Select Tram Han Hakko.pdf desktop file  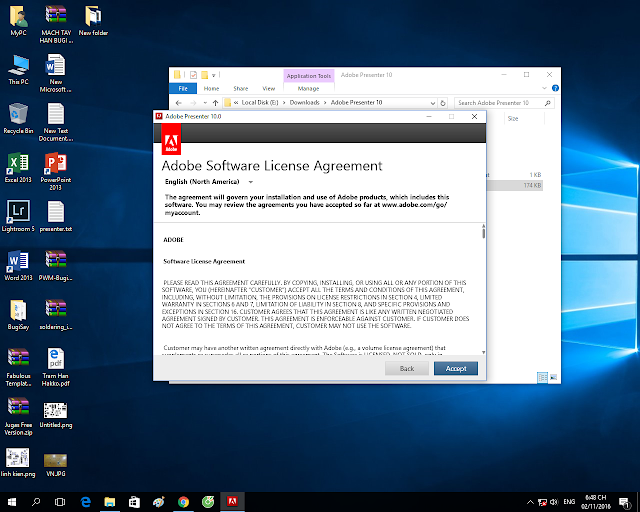[x=56, y=367]
